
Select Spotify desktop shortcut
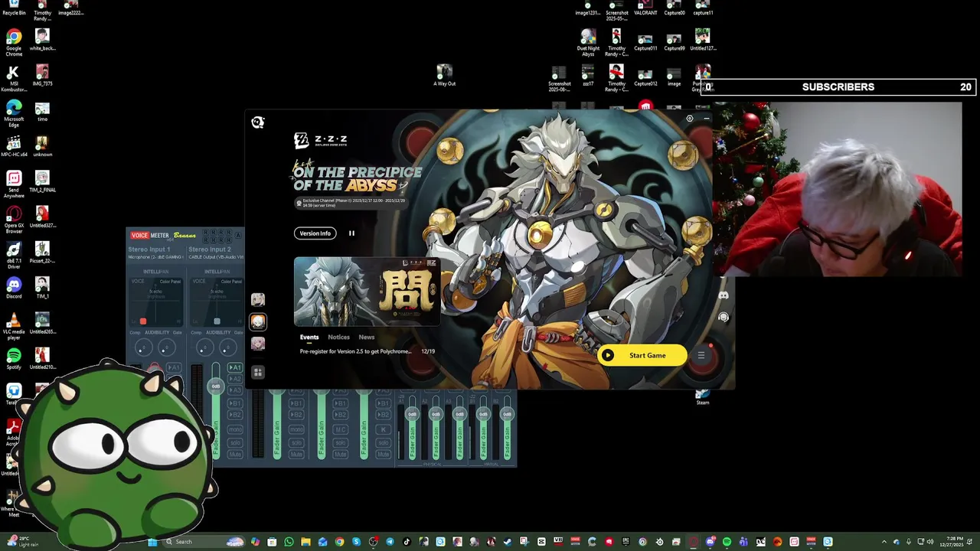pos(14,359)
